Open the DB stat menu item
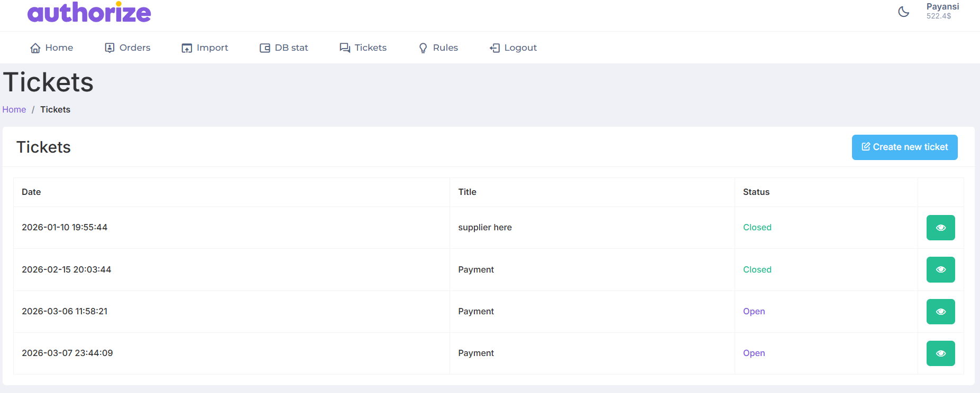 (291, 48)
